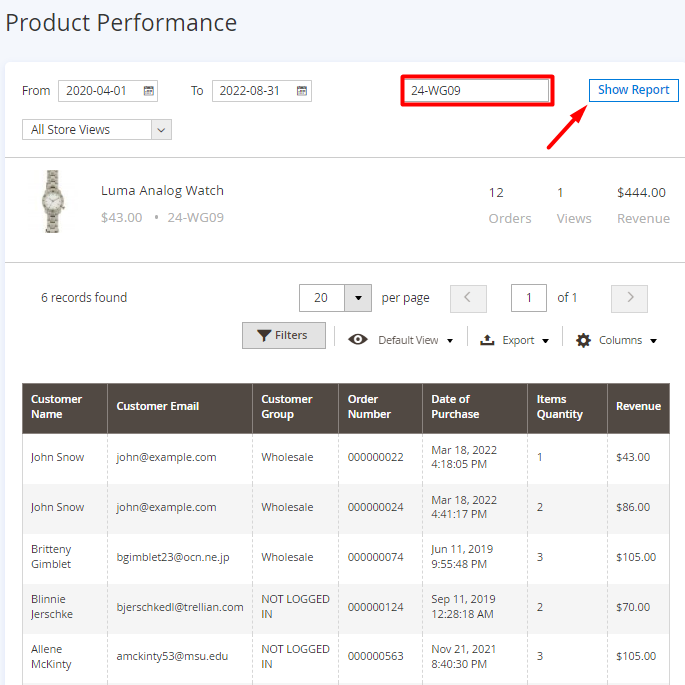Viewport: 685px width, 685px height.
Task: Click the From date field 2020-04-01
Action: (x=107, y=91)
